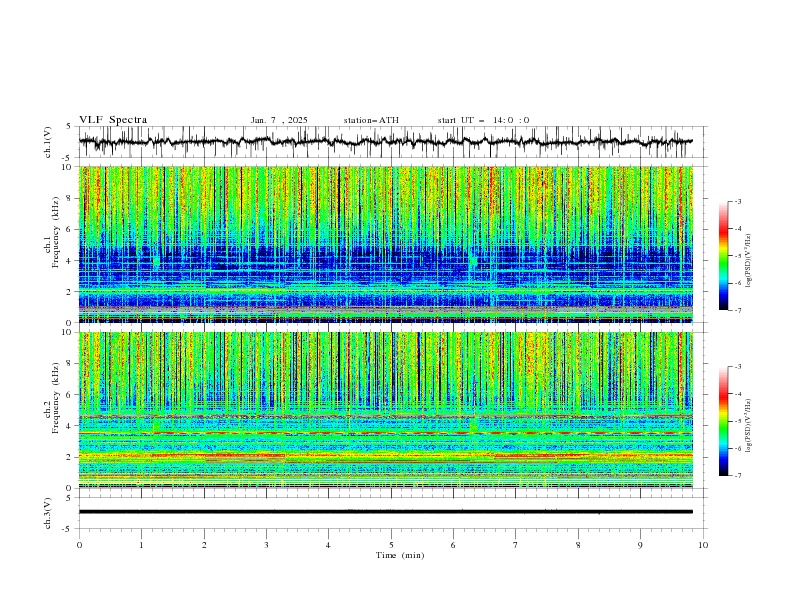The width and height of the screenshot is (792, 612).
Task: Click the 7 tick label on the Time axis
Action: (x=516, y=545)
